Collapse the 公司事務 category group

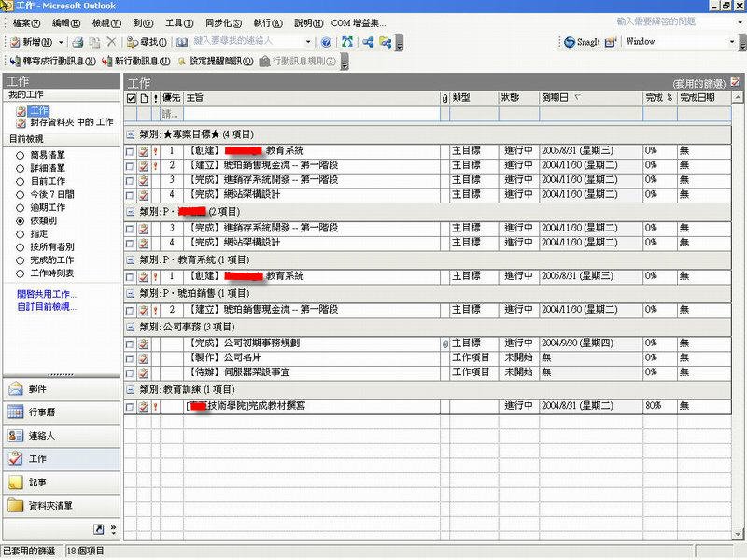130,328
